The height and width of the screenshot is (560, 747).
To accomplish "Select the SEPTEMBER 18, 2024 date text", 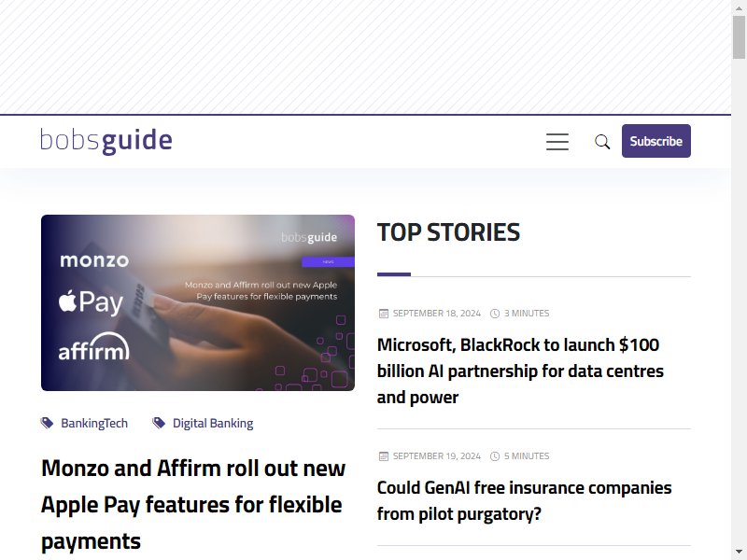I will pyautogui.click(x=437, y=314).
